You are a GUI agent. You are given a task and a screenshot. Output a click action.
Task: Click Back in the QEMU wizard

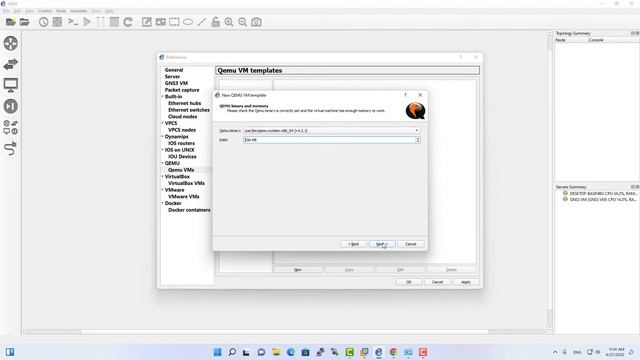[353, 244]
